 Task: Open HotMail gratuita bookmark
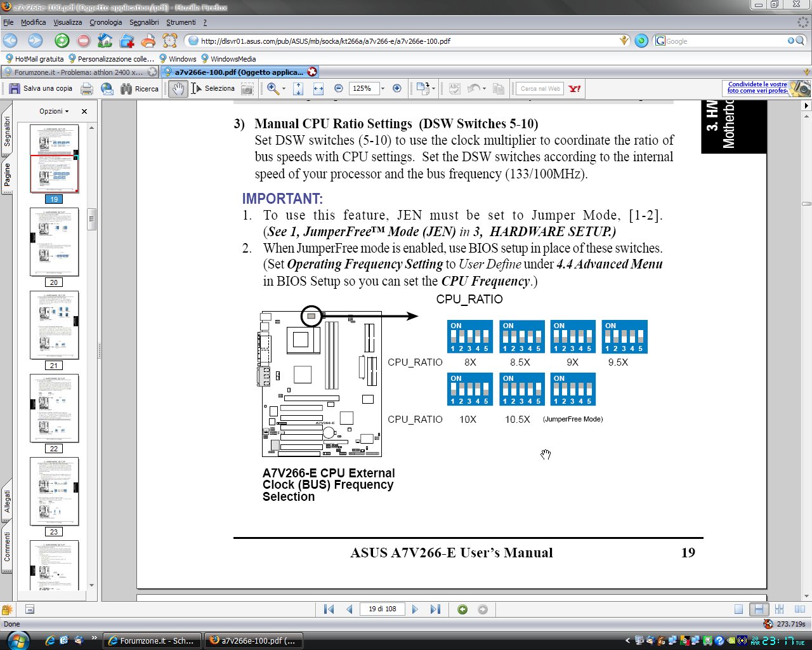coord(34,58)
